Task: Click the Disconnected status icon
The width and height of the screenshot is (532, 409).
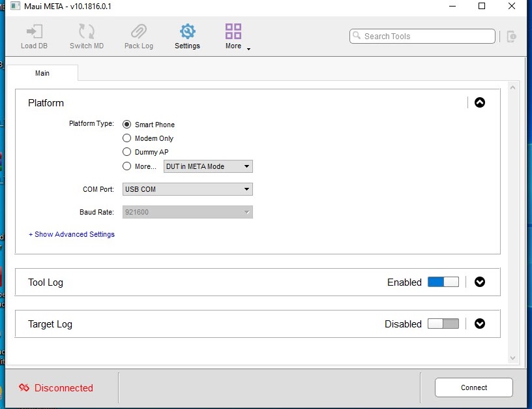Action: tap(24, 387)
